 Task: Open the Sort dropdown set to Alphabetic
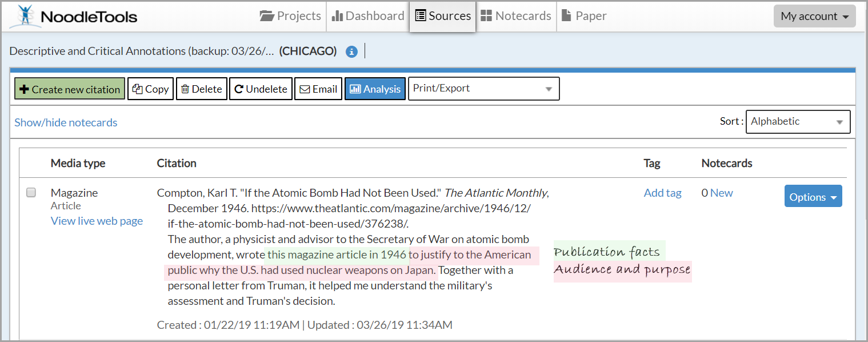click(x=798, y=121)
